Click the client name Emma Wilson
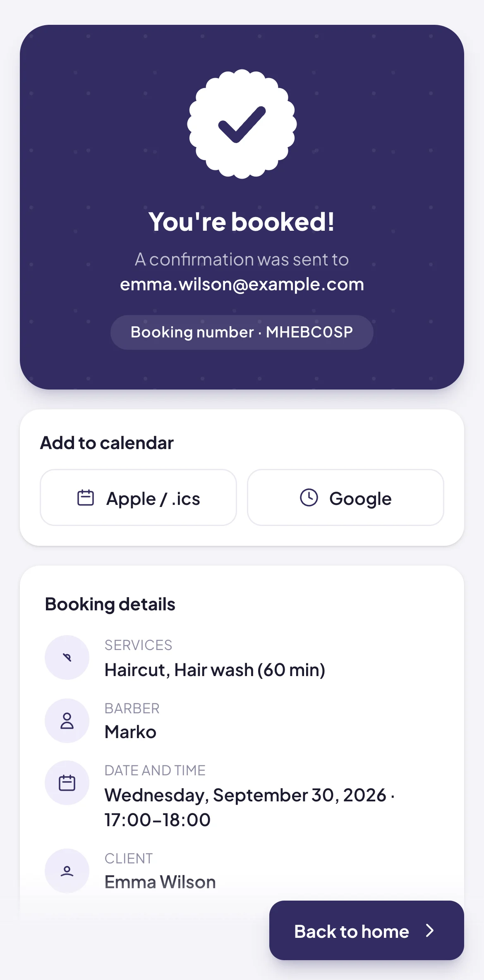This screenshot has width=484, height=980. (x=160, y=882)
